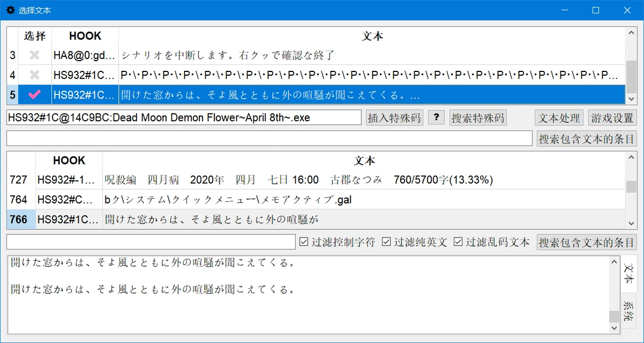The image size is (644, 343).
Task: Click the gear icon in title bar
Action: click(10, 10)
